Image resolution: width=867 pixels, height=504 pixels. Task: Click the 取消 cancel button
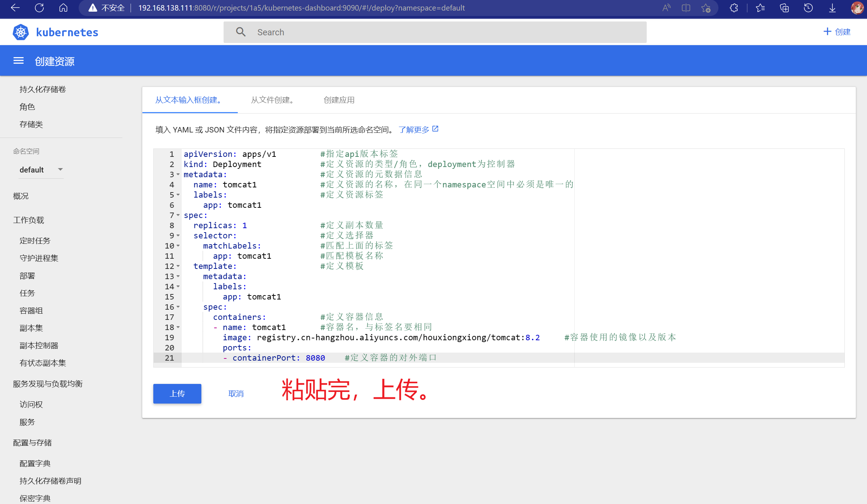click(236, 394)
